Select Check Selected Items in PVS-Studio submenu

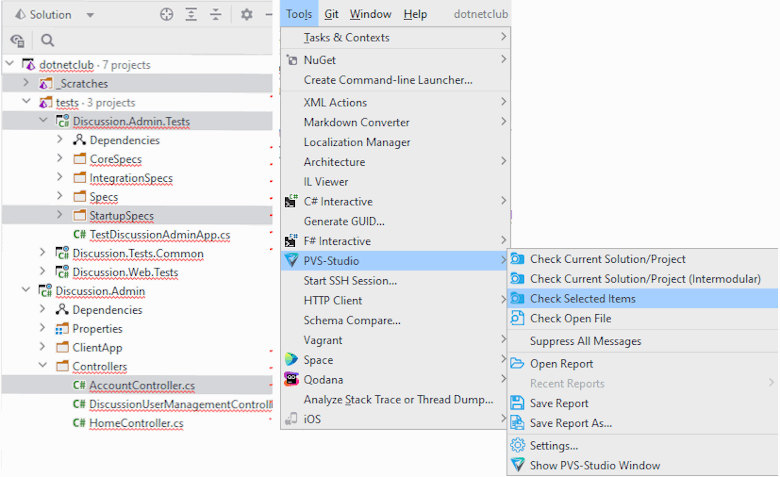582,298
